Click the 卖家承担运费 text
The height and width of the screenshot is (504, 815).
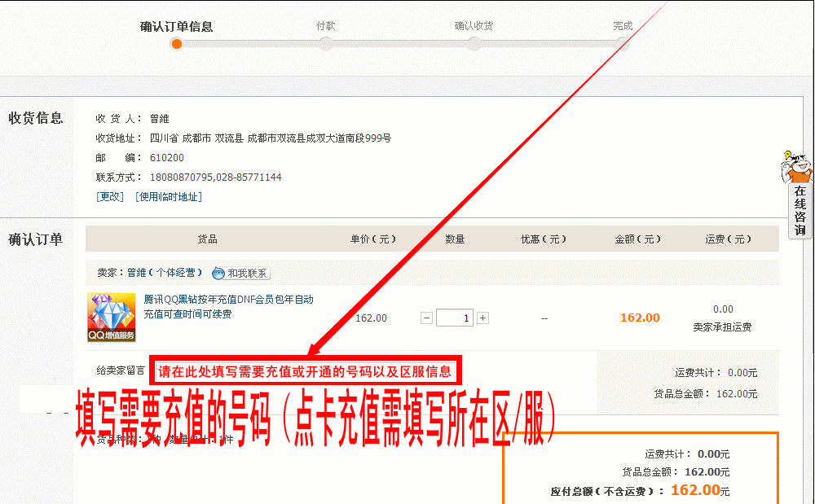coord(722,327)
